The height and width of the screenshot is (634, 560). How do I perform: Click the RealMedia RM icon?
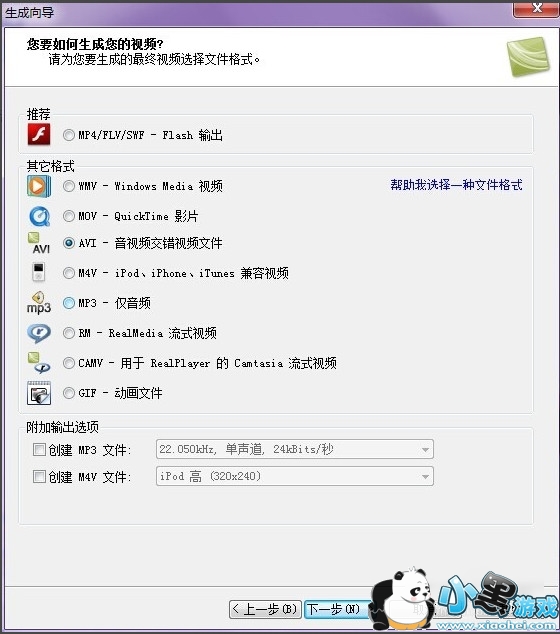coord(39,333)
